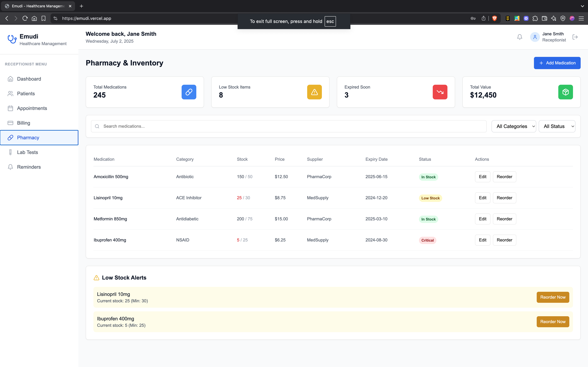Image resolution: width=588 pixels, height=367 pixels.
Task: Click the yellow Low Stock warning icon
Action: coord(314,92)
